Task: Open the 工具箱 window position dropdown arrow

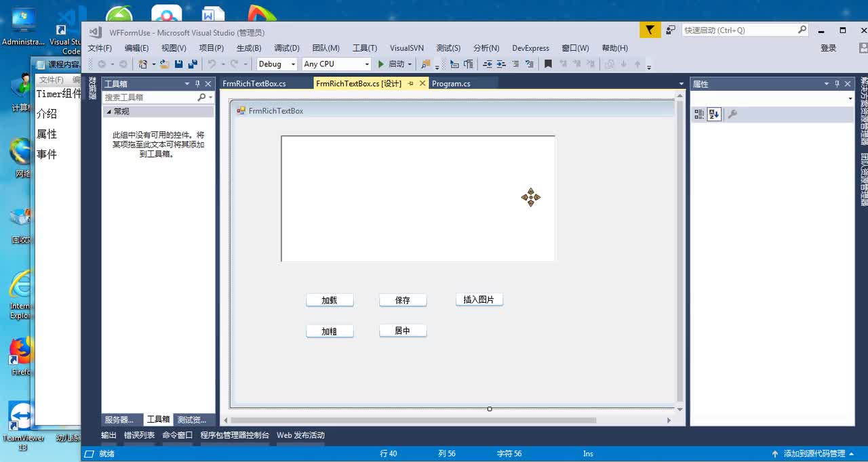Action: (187, 84)
